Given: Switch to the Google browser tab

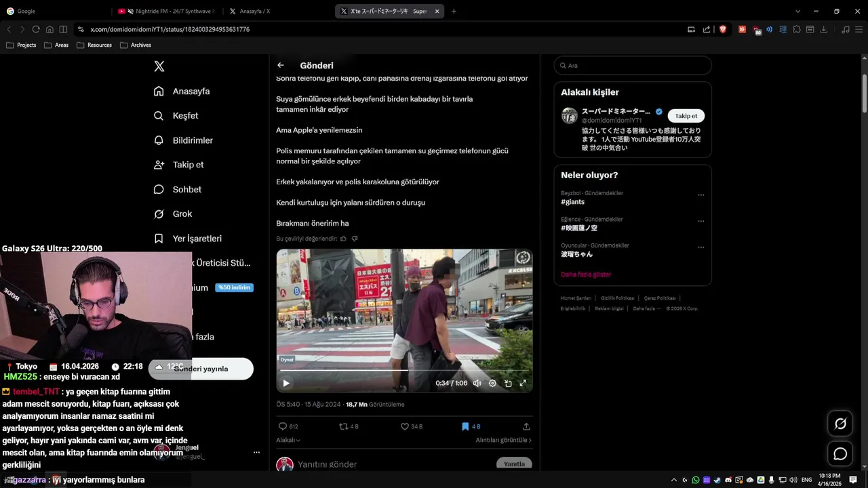Looking at the screenshot, I should coord(56,11).
